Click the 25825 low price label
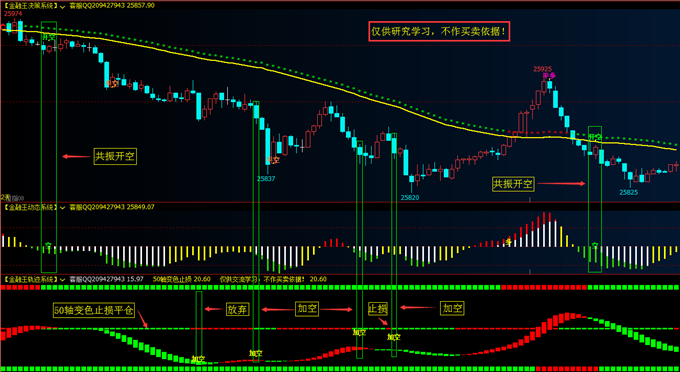The image size is (680, 372). (x=628, y=192)
